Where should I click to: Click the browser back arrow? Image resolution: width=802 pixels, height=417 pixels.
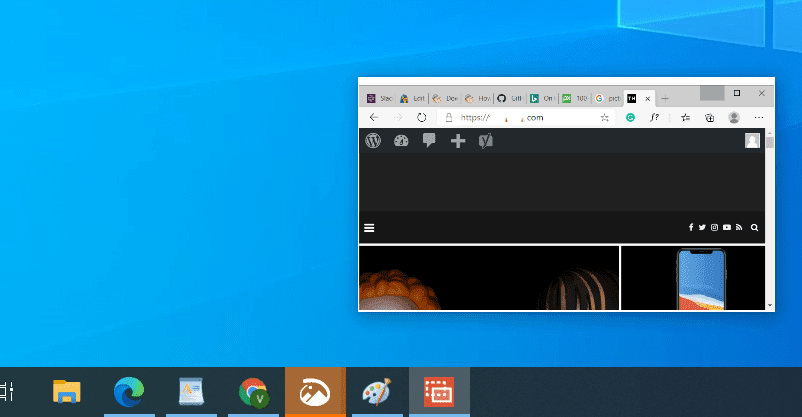pos(374,117)
